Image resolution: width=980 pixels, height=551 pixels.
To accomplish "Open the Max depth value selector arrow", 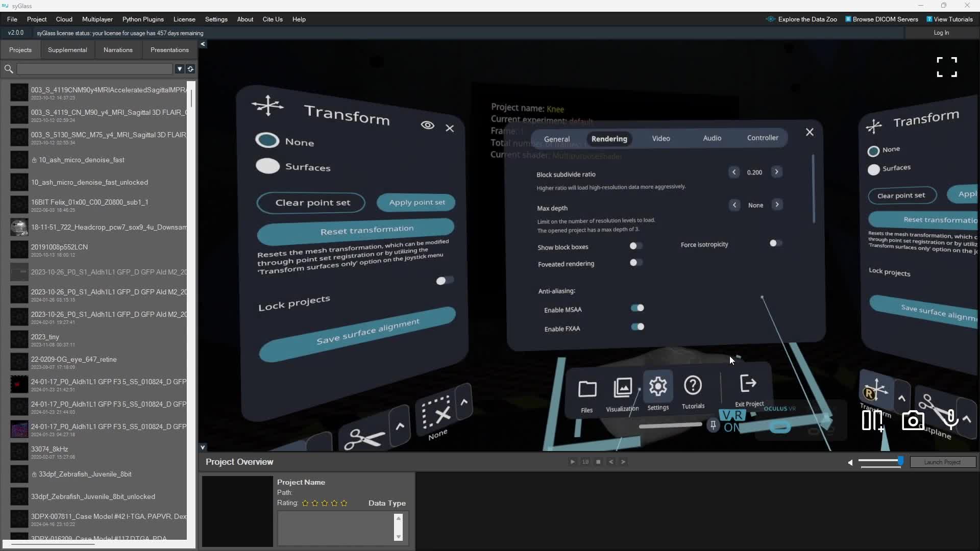I will click(x=776, y=205).
